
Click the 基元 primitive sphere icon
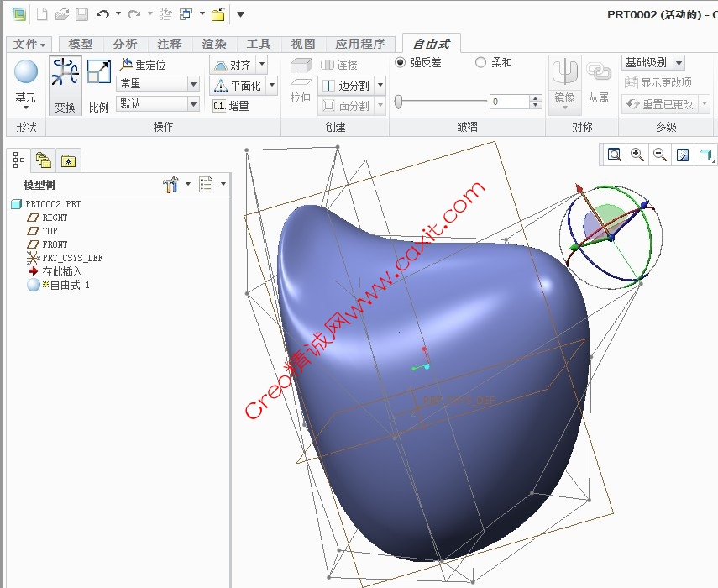click(26, 72)
